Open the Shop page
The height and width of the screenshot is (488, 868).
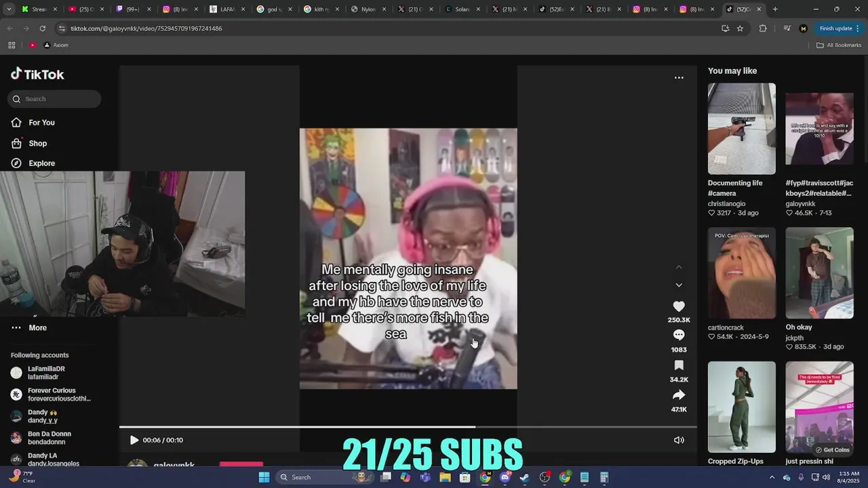point(29,144)
